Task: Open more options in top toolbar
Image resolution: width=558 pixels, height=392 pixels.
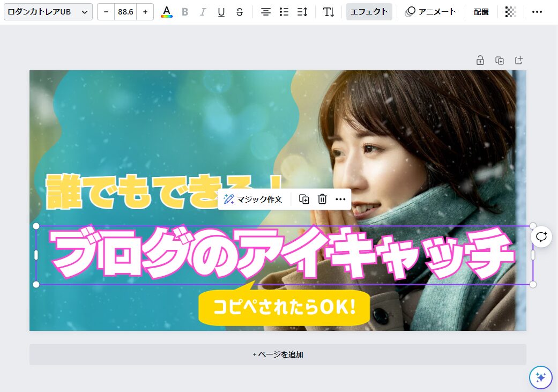Action: click(x=537, y=12)
